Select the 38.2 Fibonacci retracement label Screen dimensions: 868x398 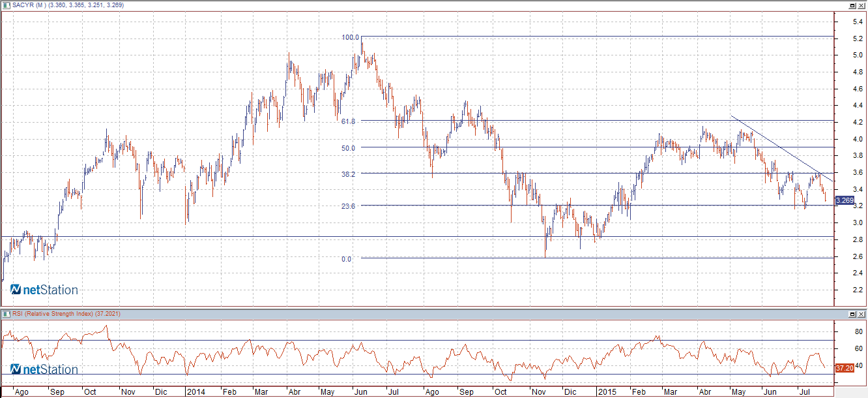[x=347, y=174]
